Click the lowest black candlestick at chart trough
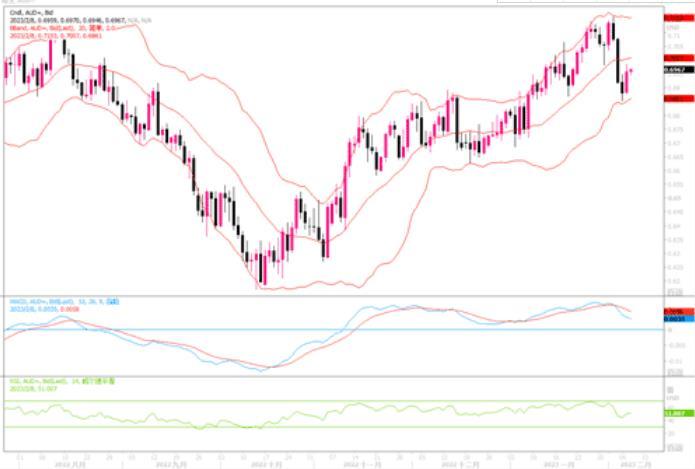Screen dimensions: 695x469 261,268
